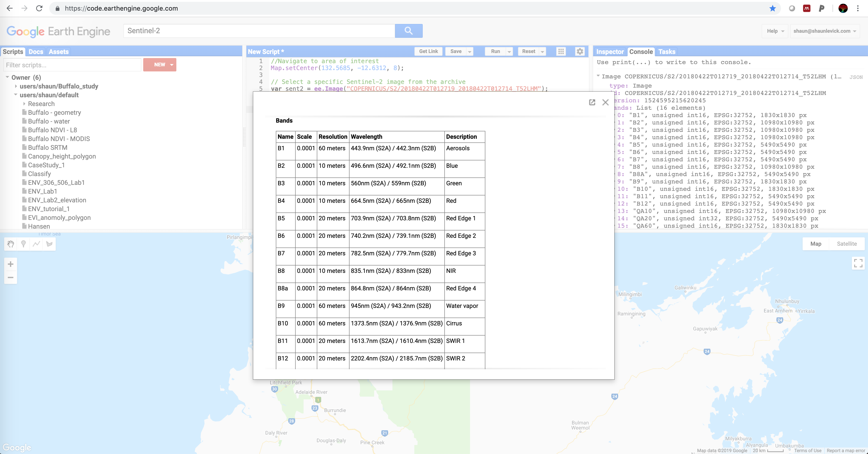Click the browser forward arrow
This screenshot has height=454, width=868.
tap(24, 9)
